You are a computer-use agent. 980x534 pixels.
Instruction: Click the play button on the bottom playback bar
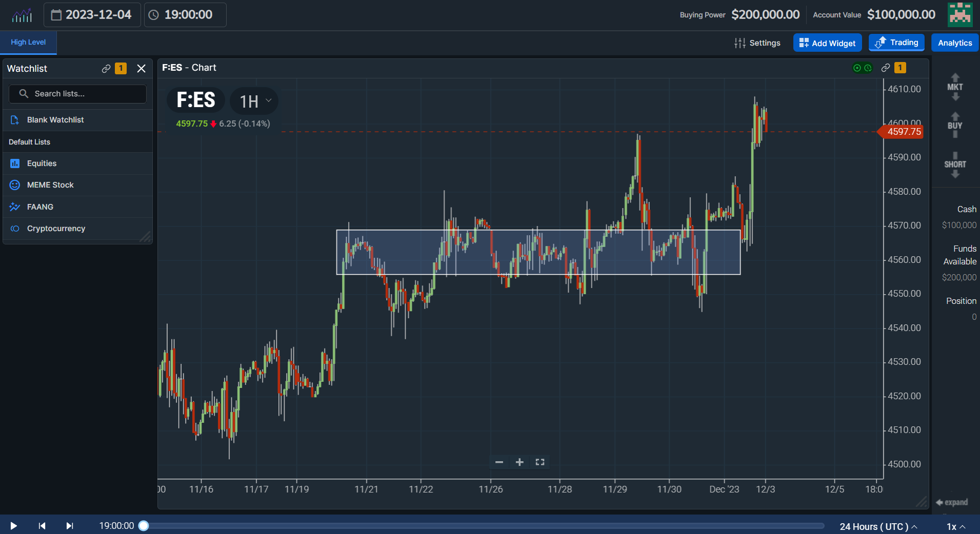[13, 526]
